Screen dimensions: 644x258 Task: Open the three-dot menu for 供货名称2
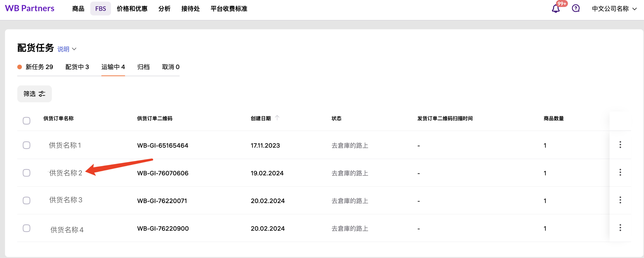point(620,172)
